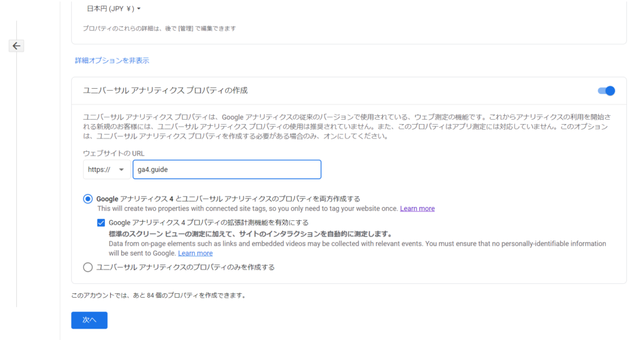Click ユニバーサル アナリティクス プロパティの作成 heading
The height and width of the screenshot is (340, 644).
(x=165, y=91)
